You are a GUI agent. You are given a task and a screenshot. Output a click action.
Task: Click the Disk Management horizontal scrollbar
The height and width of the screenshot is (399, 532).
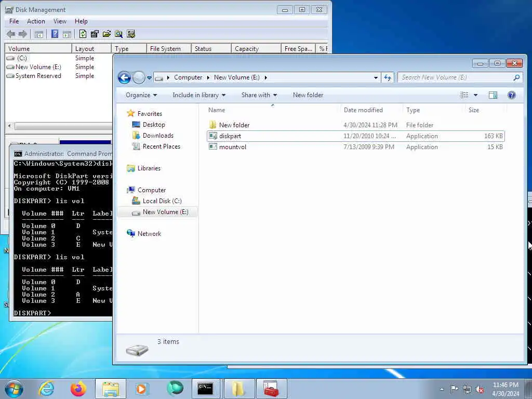(63, 126)
